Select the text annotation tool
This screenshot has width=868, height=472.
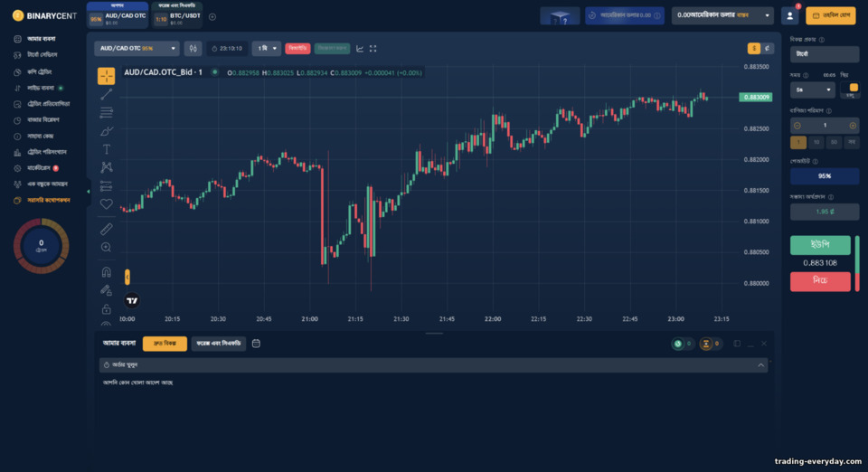[107, 149]
